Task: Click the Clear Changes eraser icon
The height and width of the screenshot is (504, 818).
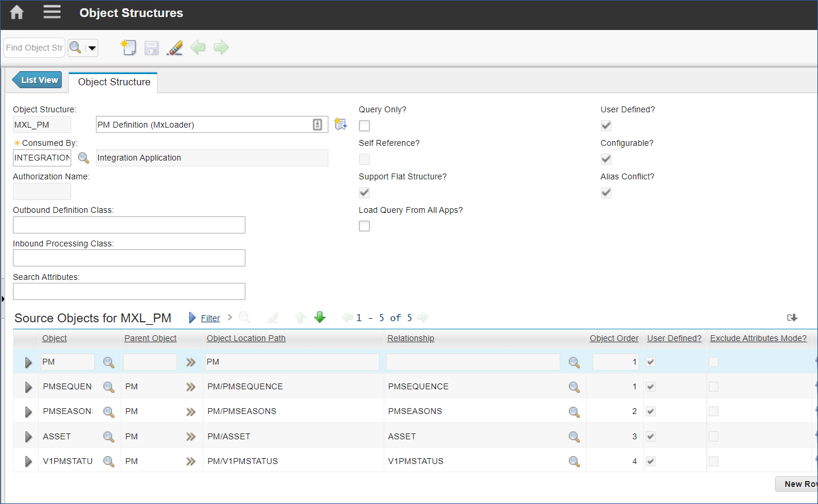Action: (x=175, y=48)
